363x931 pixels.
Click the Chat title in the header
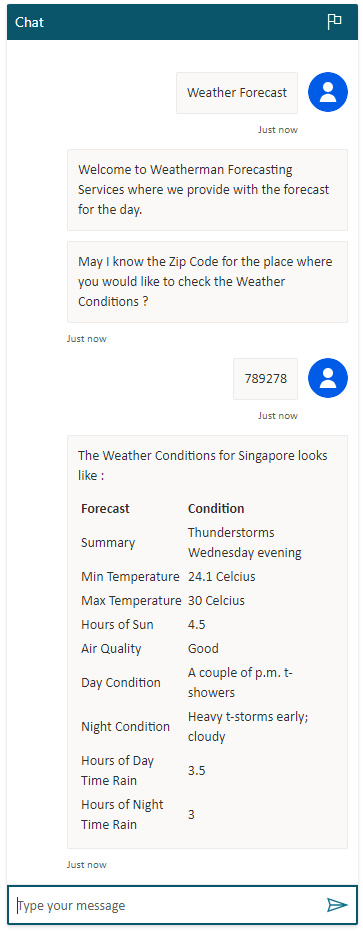tap(29, 23)
